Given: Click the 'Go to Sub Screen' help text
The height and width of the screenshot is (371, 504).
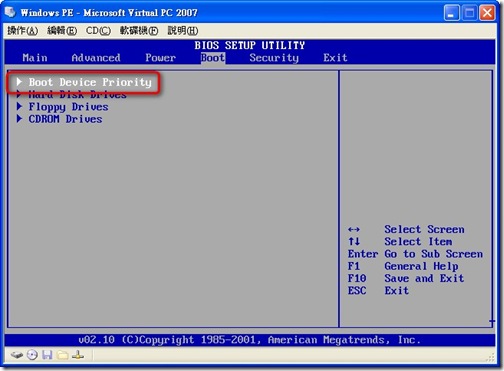Looking at the screenshot, I should coord(434,254).
